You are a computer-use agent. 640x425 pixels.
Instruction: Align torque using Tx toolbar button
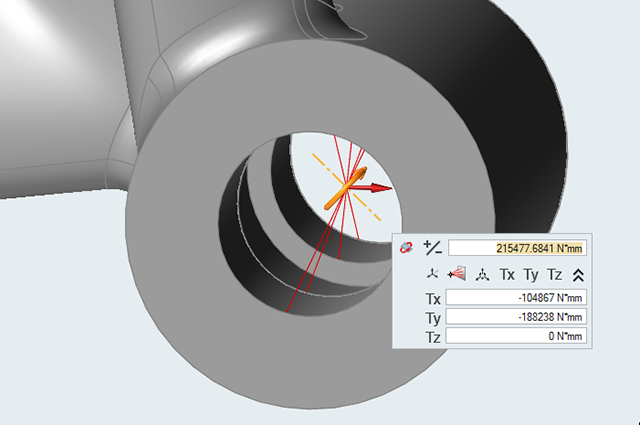tap(507, 274)
